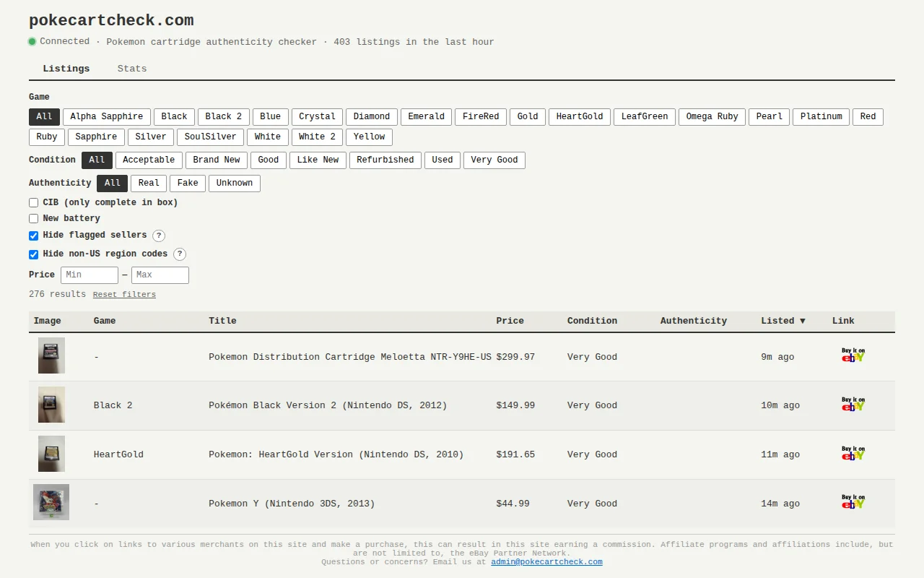
Task: Open eBay link for Pokemon Y listing
Action: (x=853, y=502)
